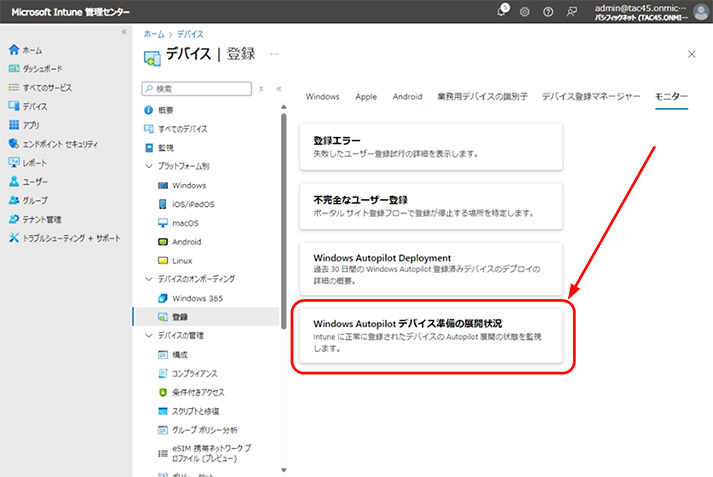The width and height of the screenshot is (713, 477).
Task: Collapse the デバイスのオンボーディング section
Action: pyautogui.click(x=149, y=279)
